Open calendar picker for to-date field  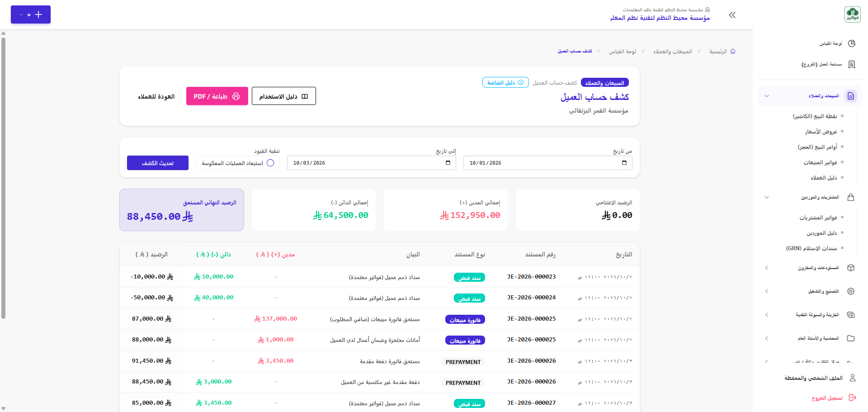448,163
